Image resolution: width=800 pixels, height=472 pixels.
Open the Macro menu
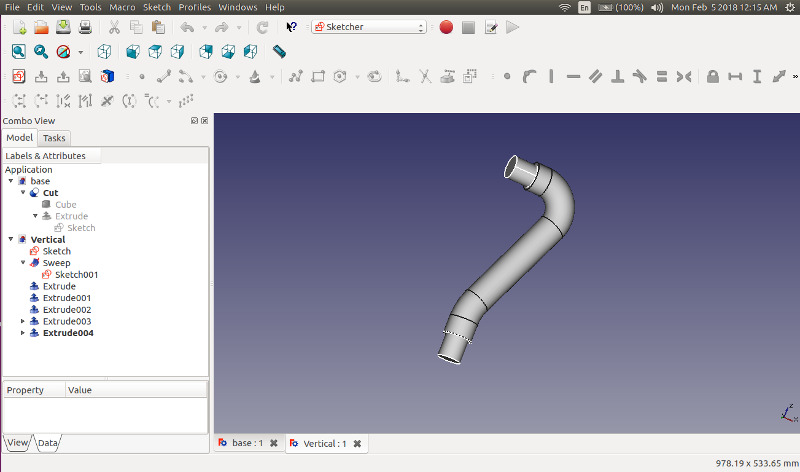point(122,7)
